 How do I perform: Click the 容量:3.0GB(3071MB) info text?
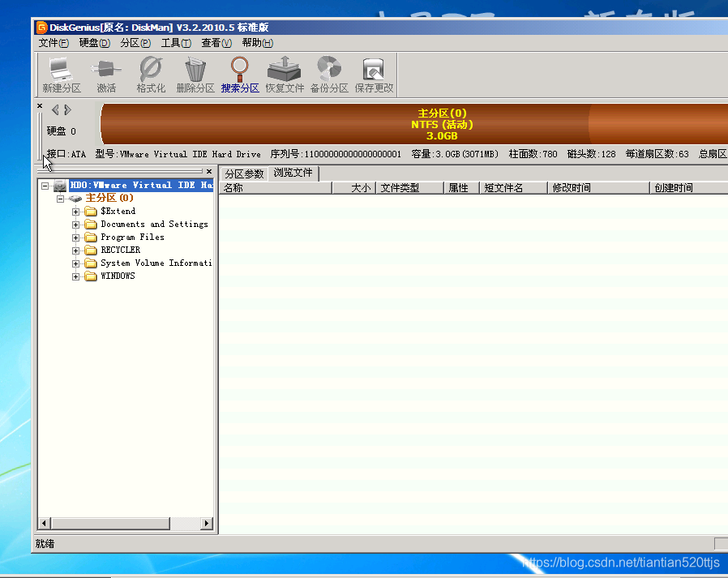coord(455,154)
